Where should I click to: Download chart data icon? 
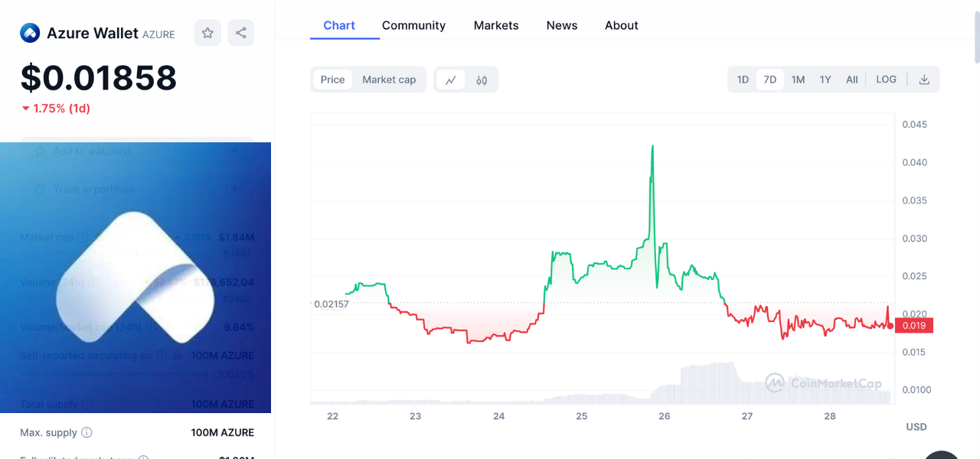pos(924,80)
